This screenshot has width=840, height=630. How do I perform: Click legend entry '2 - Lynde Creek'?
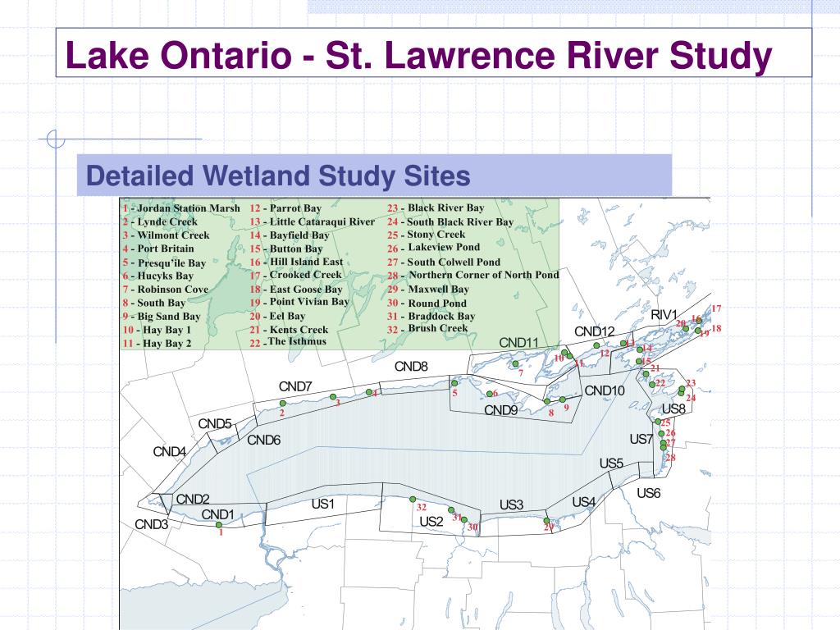tap(160, 221)
